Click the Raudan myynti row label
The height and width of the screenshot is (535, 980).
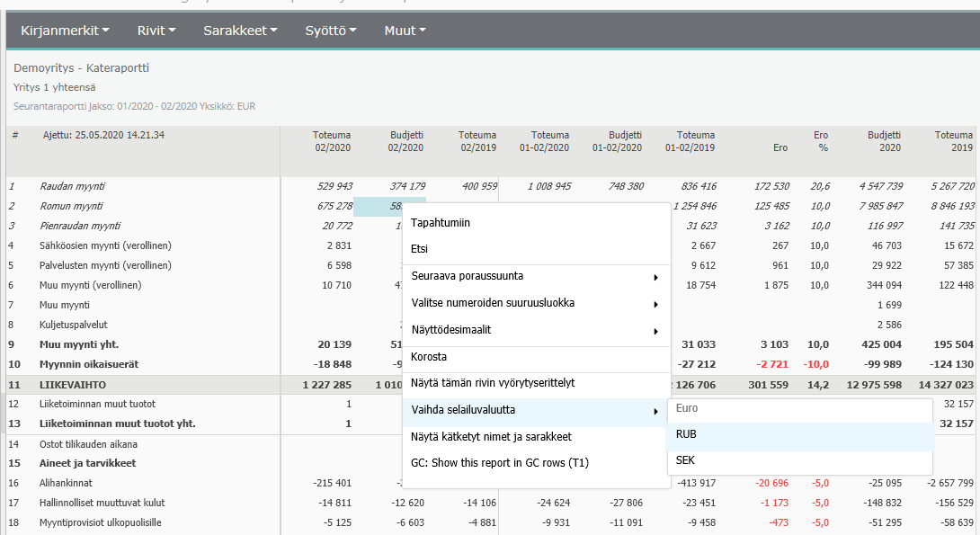point(73,186)
